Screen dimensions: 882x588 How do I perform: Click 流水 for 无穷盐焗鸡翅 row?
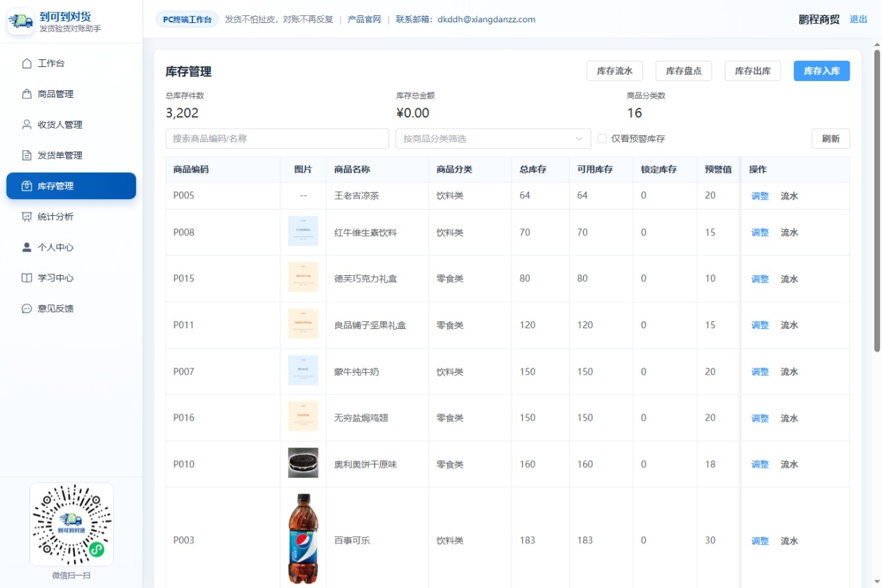pos(789,418)
